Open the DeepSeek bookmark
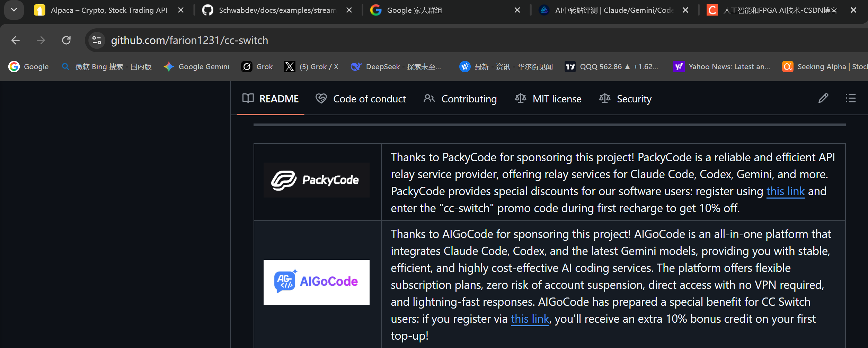Viewport: 868px width, 348px height. [396, 67]
